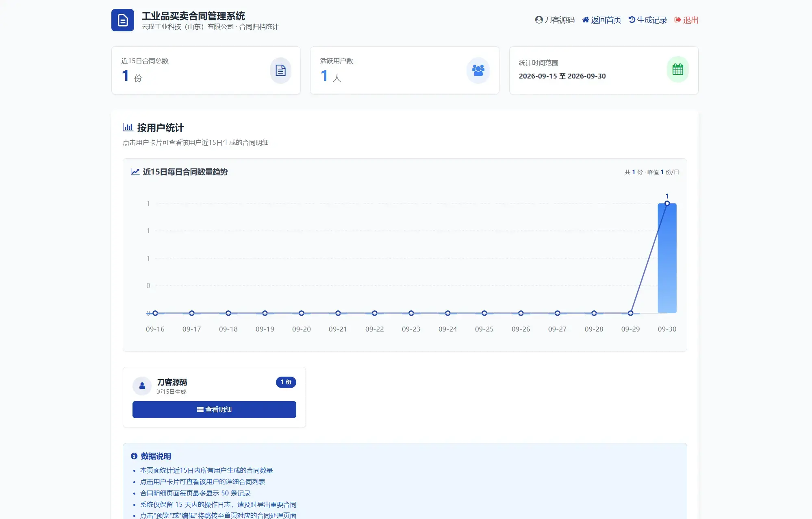Click the date range 2026-09-15 至 2026-09-30

(x=562, y=76)
